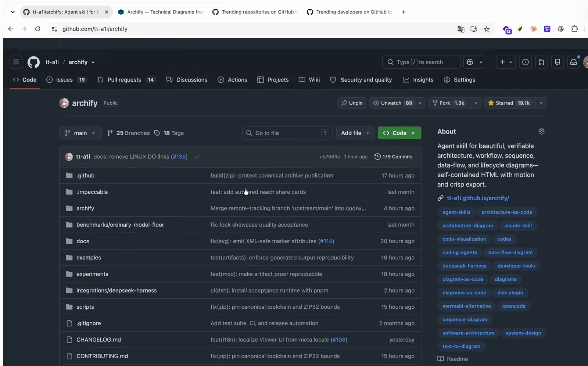Click the browser address bar URL
Screen dimensions: 588x366
click(x=95, y=29)
